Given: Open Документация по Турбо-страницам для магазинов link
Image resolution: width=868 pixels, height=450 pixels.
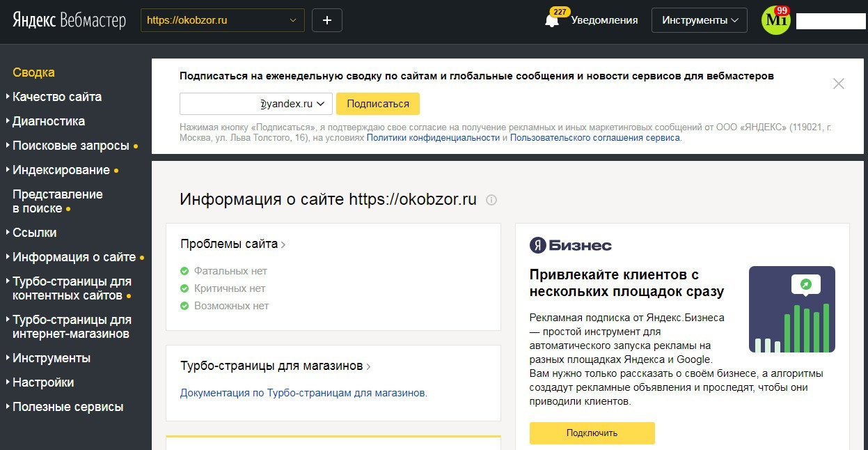Looking at the screenshot, I should [x=303, y=393].
